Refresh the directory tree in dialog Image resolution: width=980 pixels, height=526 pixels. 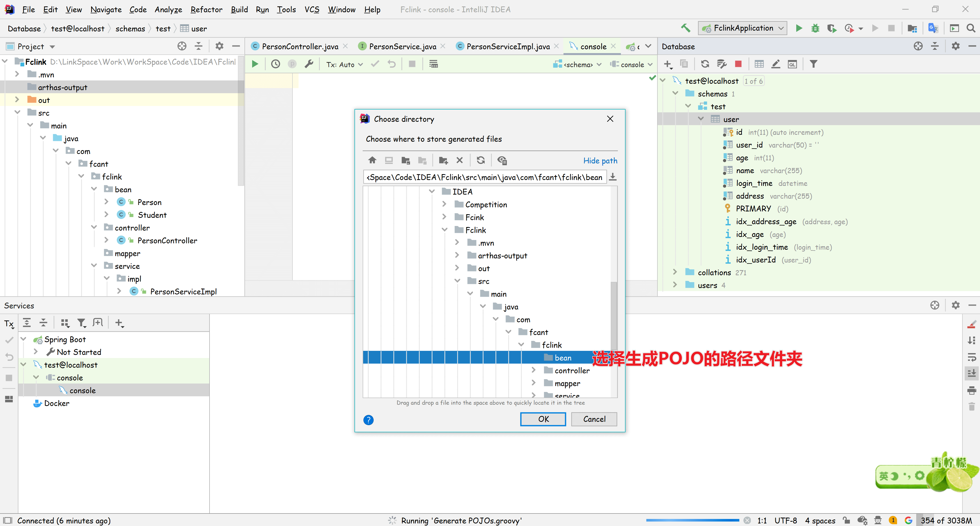tap(481, 160)
